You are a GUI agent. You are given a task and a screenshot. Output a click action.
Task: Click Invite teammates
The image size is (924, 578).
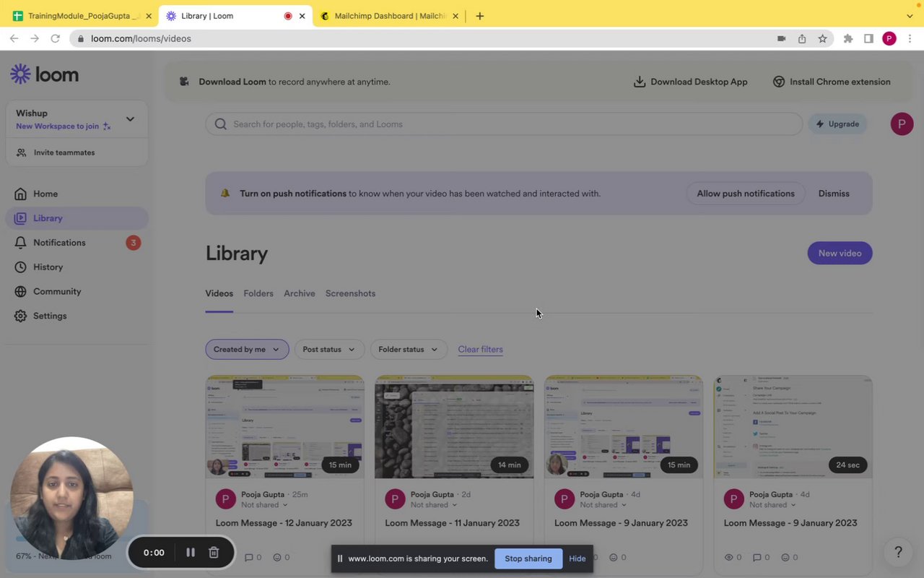click(x=56, y=152)
